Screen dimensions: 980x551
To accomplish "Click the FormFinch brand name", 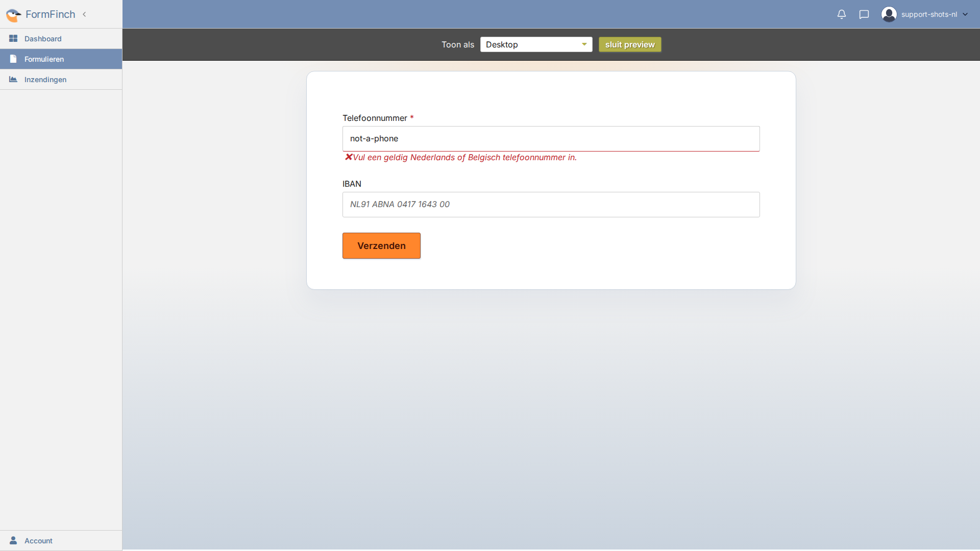I will [50, 14].
